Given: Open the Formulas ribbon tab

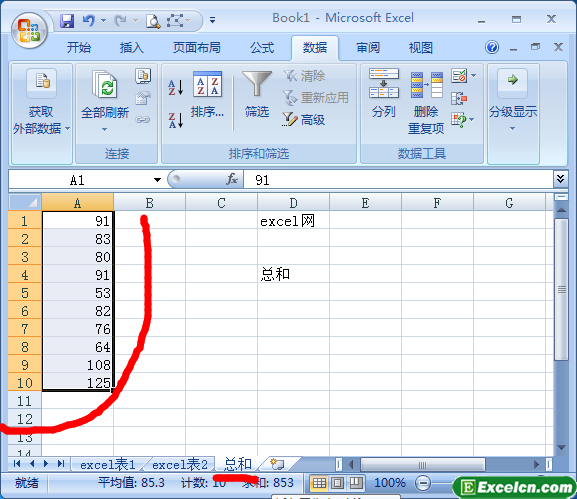Looking at the screenshot, I should pos(262,48).
